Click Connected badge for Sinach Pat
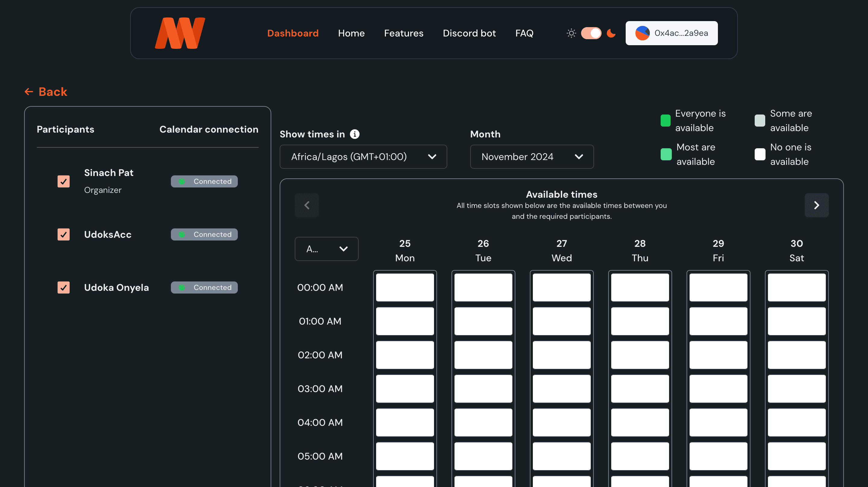This screenshot has width=868, height=487. coord(204,181)
